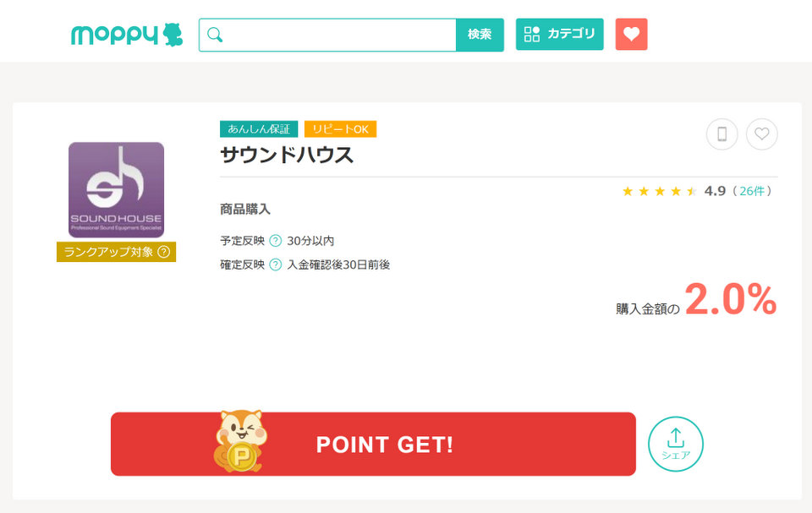Click the リピートOK tag
812x513 pixels.
340,129
